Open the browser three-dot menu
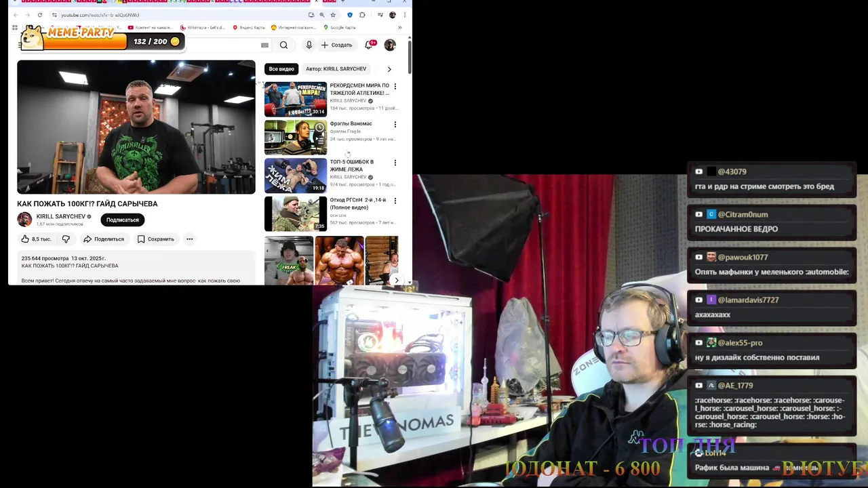868x488 pixels. click(x=405, y=15)
